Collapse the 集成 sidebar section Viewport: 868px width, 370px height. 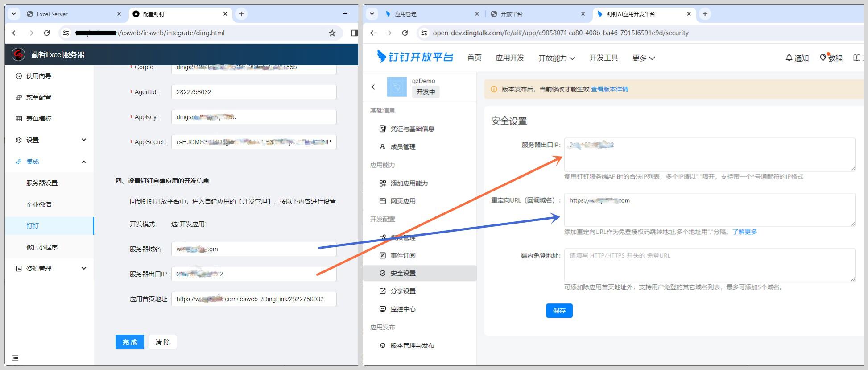tap(50, 162)
